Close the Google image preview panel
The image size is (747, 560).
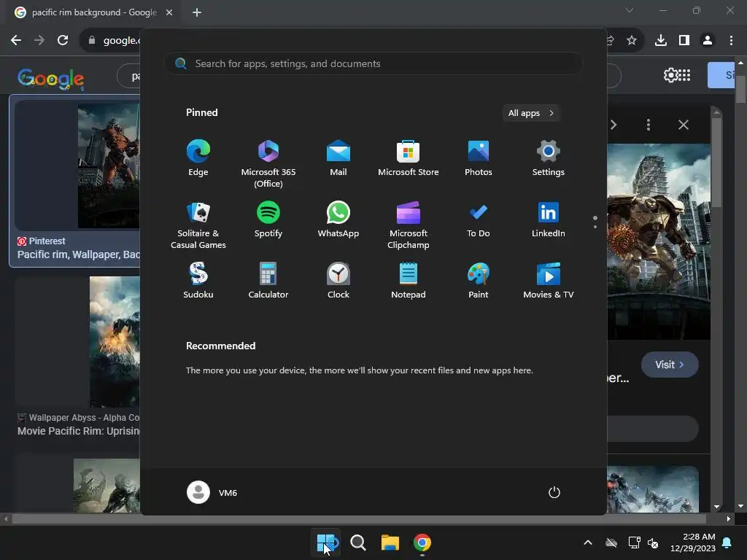click(x=683, y=125)
